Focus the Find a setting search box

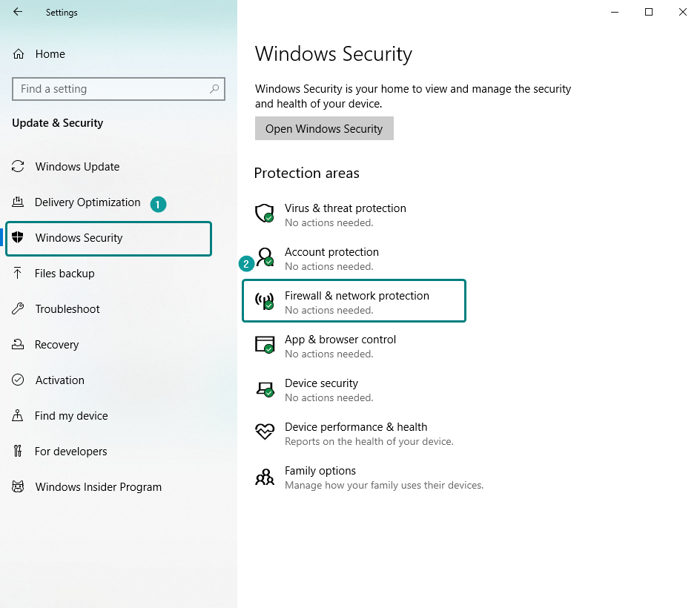click(x=111, y=89)
